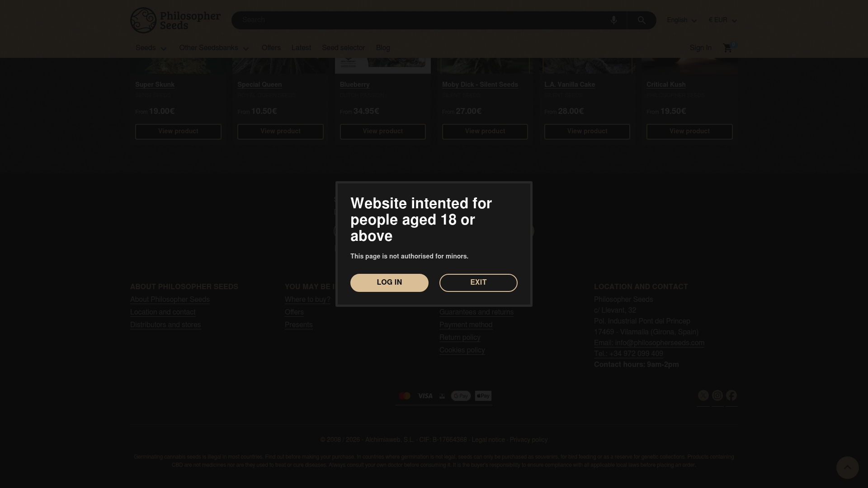This screenshot has width=868, height=488.
Task: Open the Facebook social link
Action: point(731,396)
